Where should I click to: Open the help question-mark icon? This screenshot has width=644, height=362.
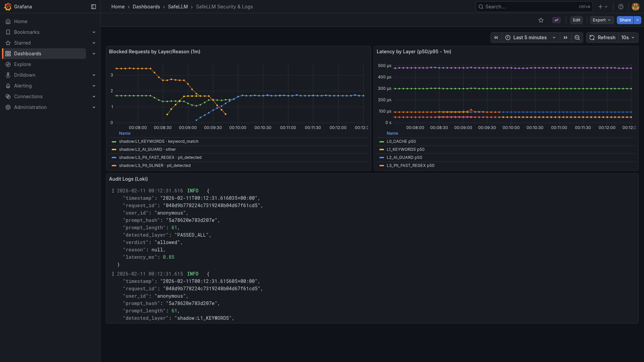point(621,7)
